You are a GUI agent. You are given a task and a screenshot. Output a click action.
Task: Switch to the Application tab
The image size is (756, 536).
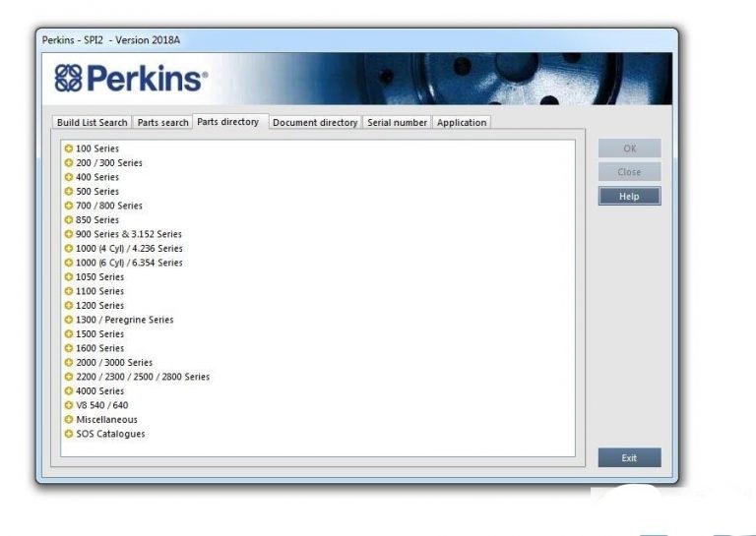pos(462,122)
